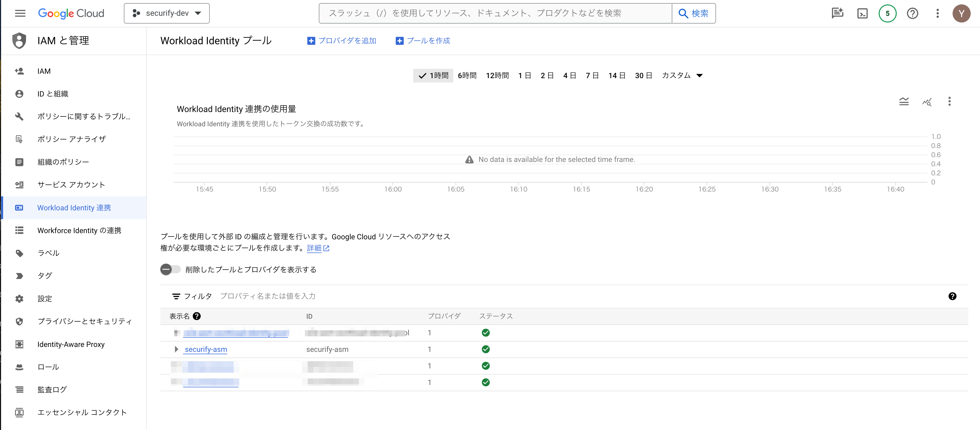Go to IAM in sidebar
Screen dimensions: 980x430
pyautogui.click(x=74, y=71)
